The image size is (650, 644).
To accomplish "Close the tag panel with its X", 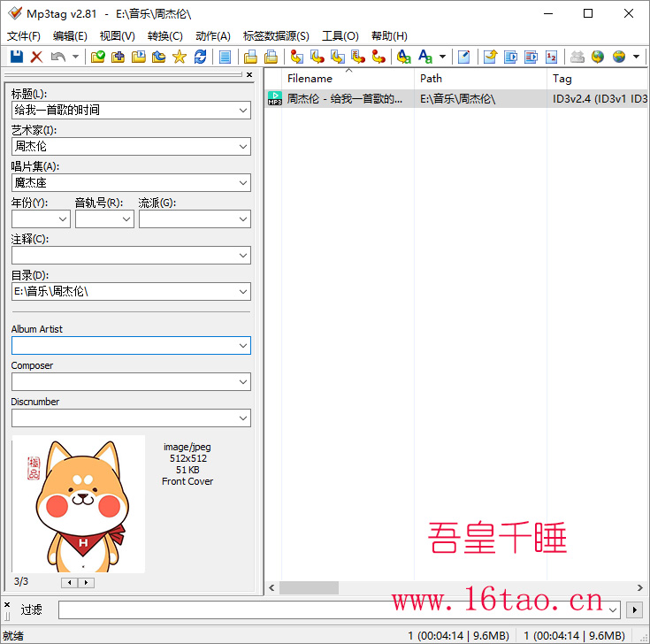I will pos(250,75).
